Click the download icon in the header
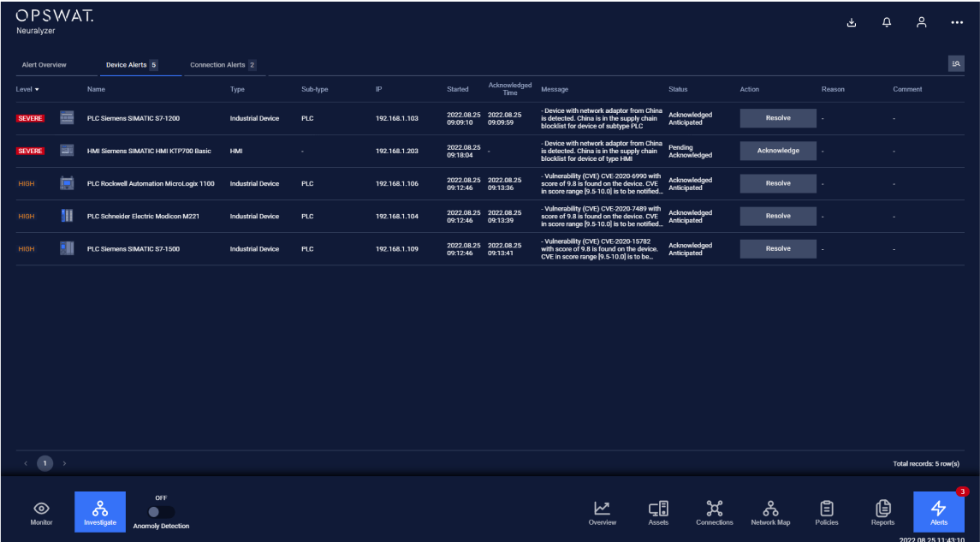The width and height of the screenshot is (980, 542). (x=852, y=22)
